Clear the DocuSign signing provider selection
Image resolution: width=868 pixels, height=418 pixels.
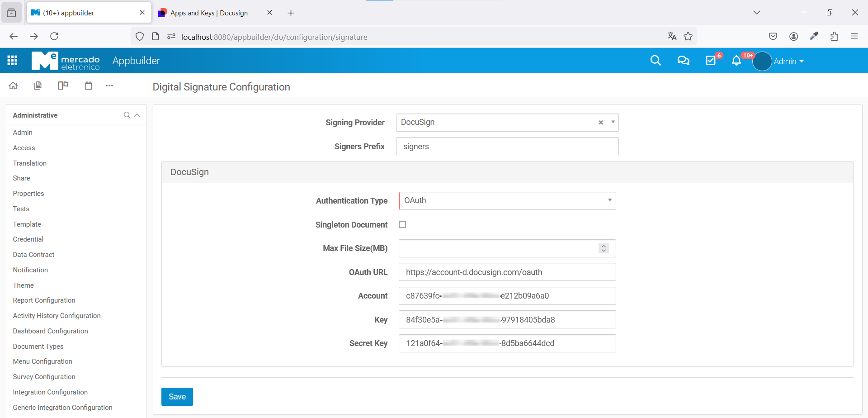pos(601,123)
